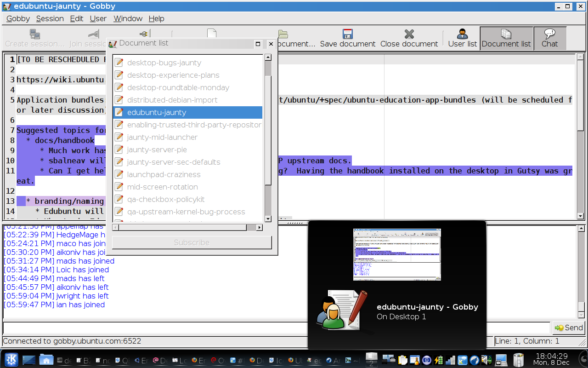The height and width of the screenshot is (368, 588).
Task: Click the Document list dialog title icon
Action: click(113, 44)
